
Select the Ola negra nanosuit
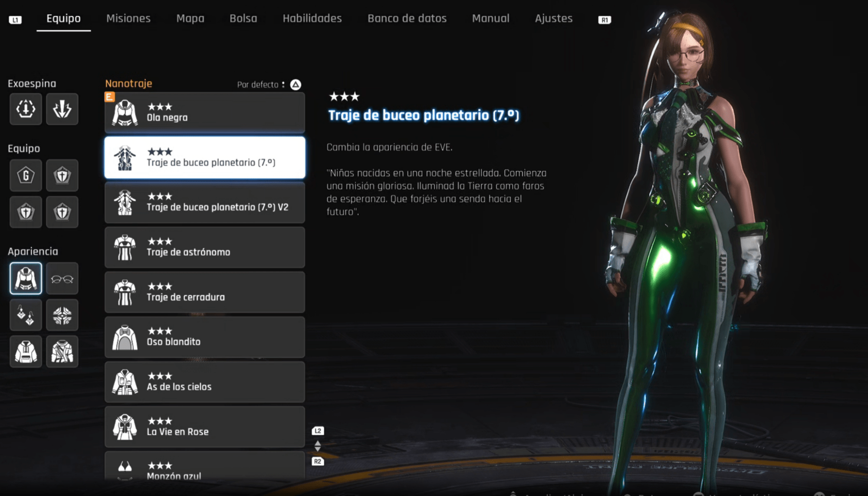click(x=205, y=112)
